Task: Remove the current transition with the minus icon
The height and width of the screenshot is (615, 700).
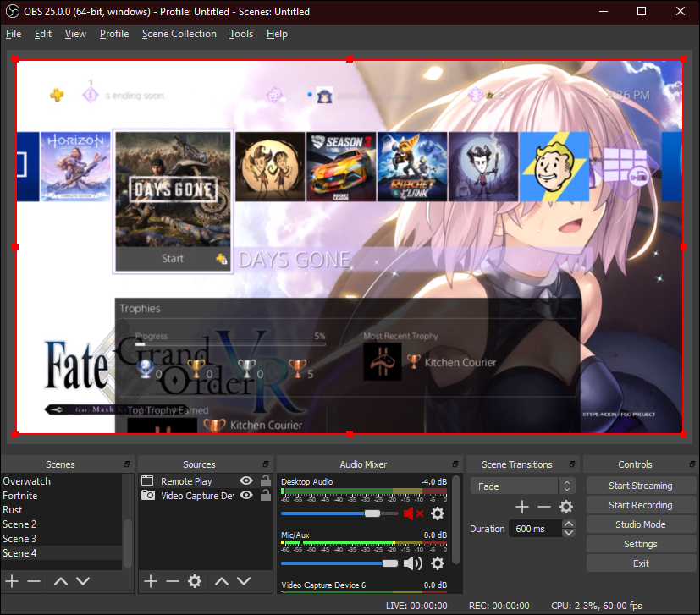Action: (x=545, y=507)
